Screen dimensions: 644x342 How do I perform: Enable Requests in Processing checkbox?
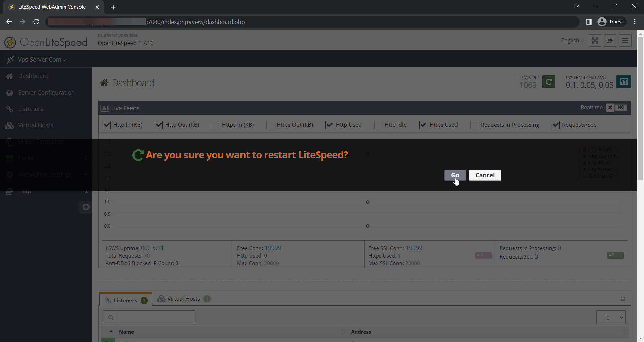coord(474,125)
